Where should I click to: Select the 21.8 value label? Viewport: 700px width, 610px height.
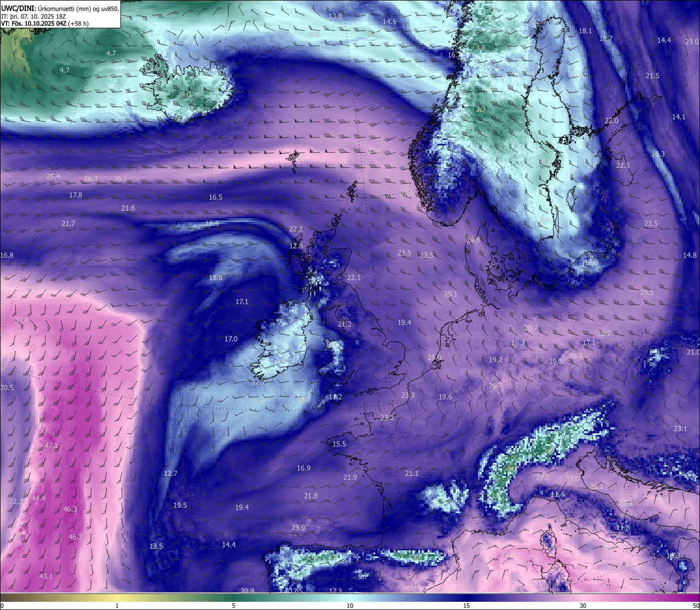pos(311,496)
